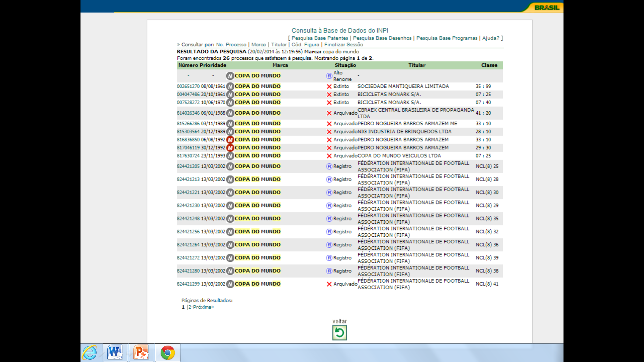Open Internet Explorer from the taskbar
Image resolution: width=644 pixels, height=362 pixels.
point(90,353)
